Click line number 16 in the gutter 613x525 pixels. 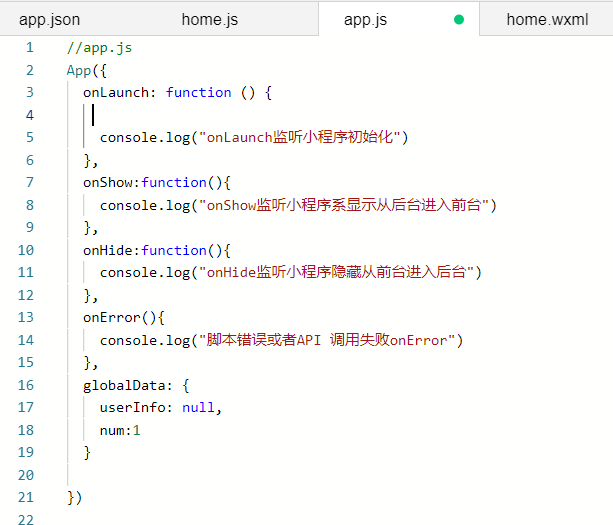pyautogui.click(x=26, y=385)
